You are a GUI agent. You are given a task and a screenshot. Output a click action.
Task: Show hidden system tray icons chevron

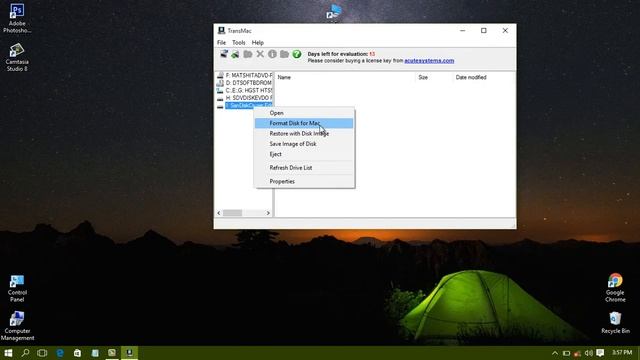pyautogui.click(x=555, y=353)
